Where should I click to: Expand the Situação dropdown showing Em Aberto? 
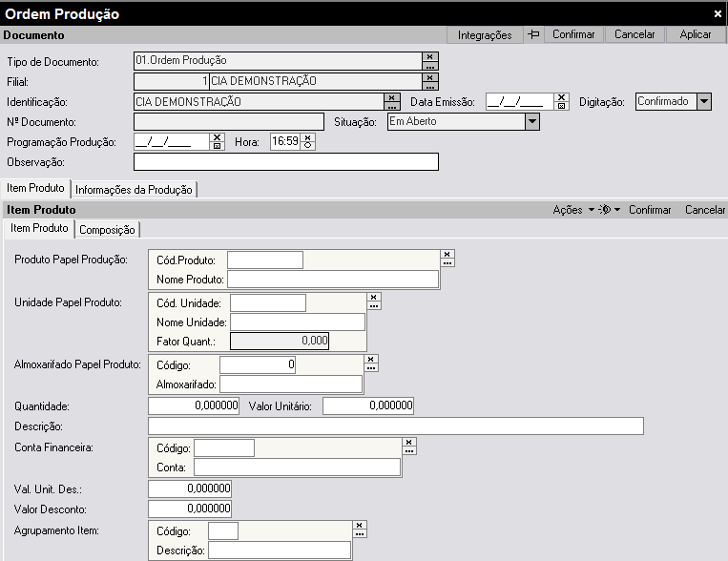coord(532,122)
